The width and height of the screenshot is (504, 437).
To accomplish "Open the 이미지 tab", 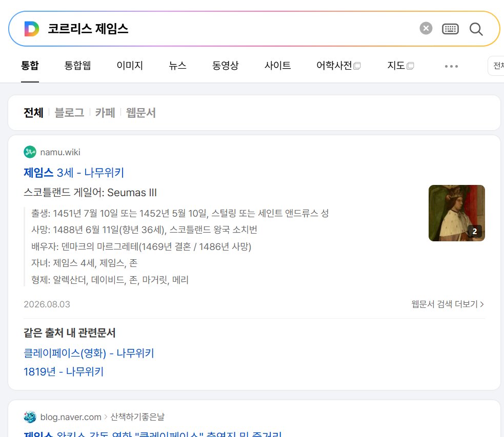I will 130,66.
